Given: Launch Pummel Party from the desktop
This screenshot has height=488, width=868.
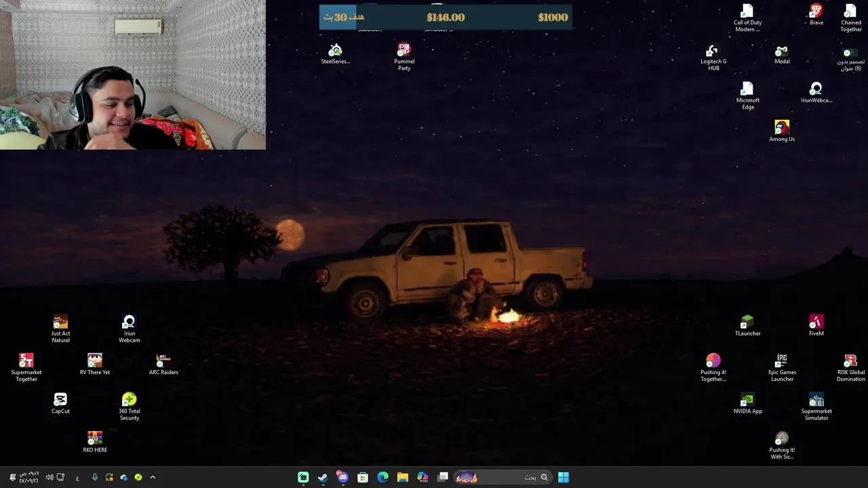Looking at the screenshot, I should tap(404, 57).
